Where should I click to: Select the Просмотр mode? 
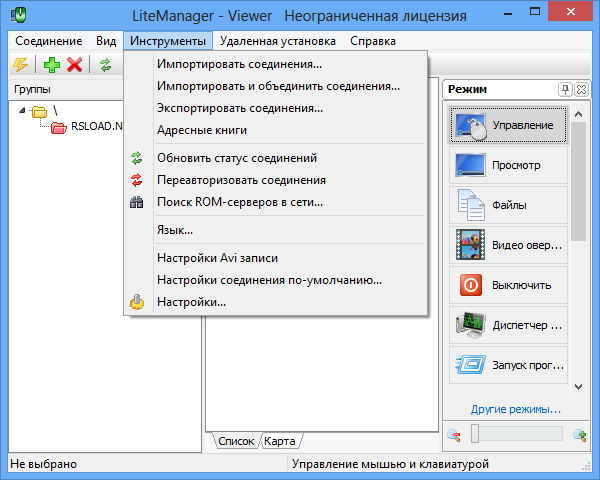tap(508, 165)
